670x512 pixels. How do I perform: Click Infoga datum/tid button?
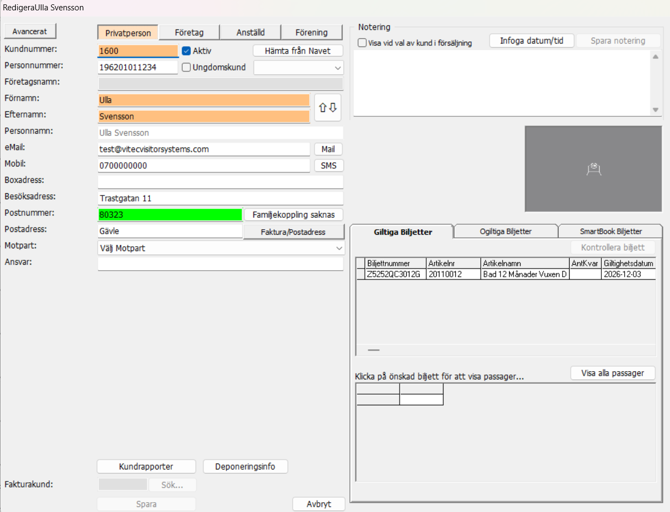532,41
